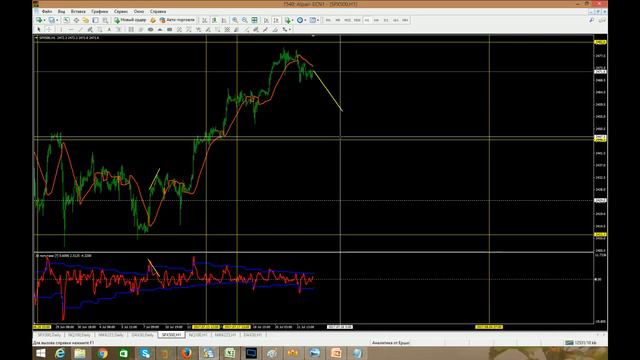This screenshot has height=360, width=640.
Task: Select the Horizontal Line drawing tool
Action: click(70, 29)
